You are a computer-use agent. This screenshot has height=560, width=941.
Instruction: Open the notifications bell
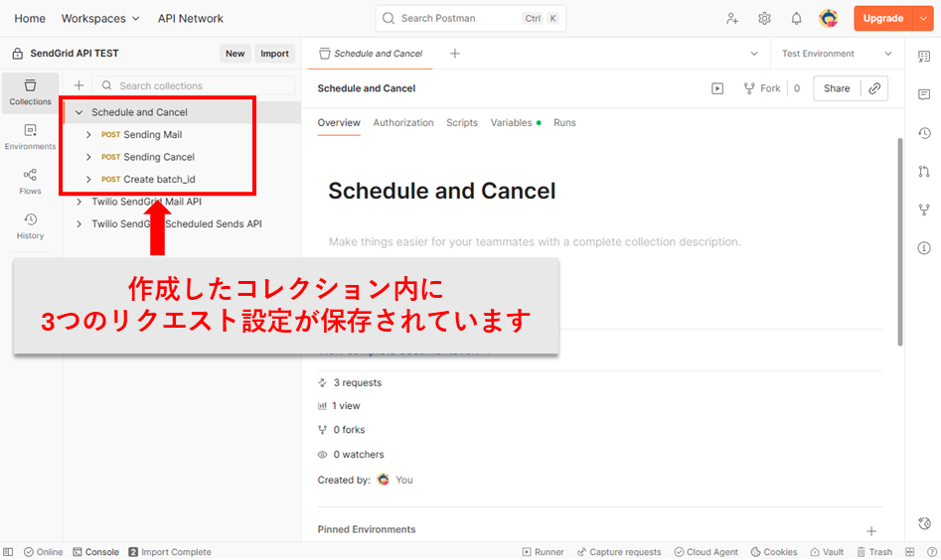point(796,19)
